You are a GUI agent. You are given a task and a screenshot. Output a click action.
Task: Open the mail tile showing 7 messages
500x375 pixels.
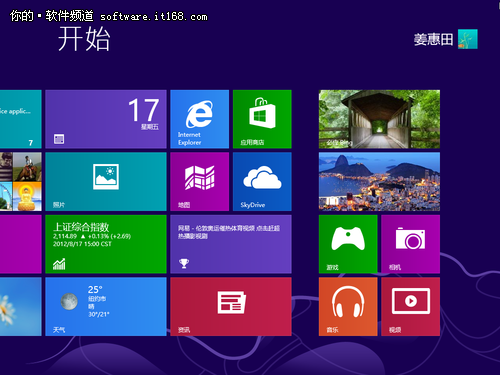click(21, 119)
